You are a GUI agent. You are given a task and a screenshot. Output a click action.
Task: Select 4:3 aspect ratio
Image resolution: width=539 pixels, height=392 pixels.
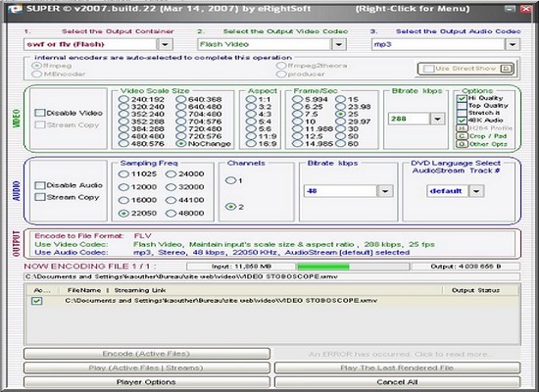[x=251, y=114]
